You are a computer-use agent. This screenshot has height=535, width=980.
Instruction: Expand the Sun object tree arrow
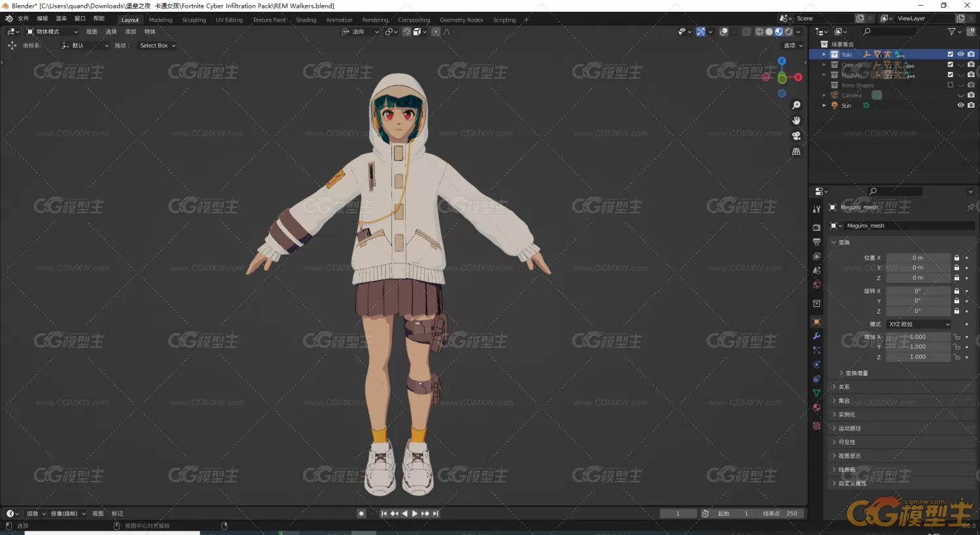coord(824,105)
